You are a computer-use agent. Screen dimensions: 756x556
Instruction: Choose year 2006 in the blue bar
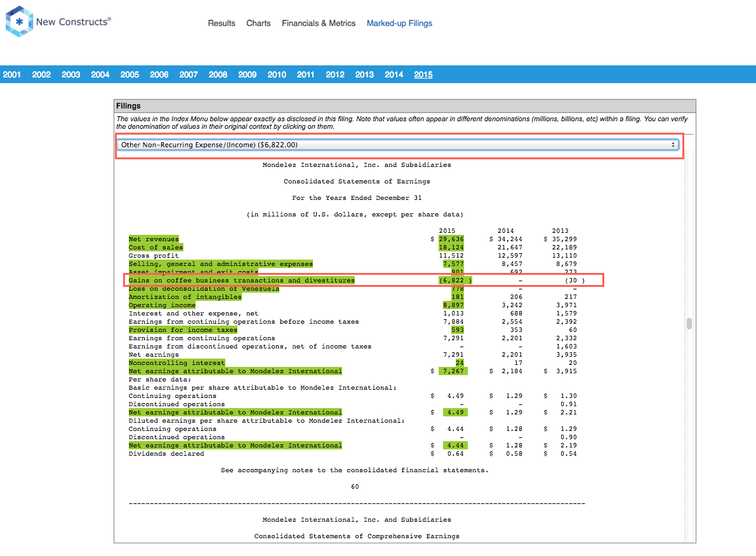pyautogui.click(x=159, y=75)
